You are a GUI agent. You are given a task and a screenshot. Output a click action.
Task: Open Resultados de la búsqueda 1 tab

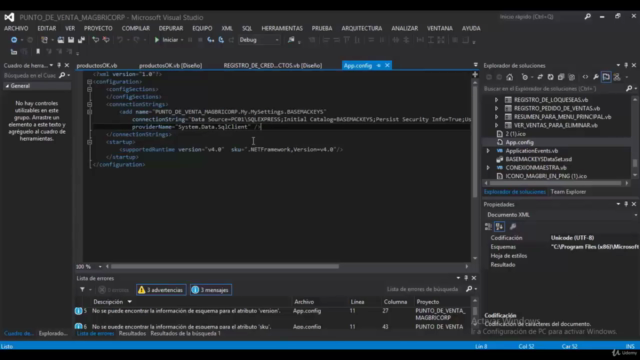point(185,333)
